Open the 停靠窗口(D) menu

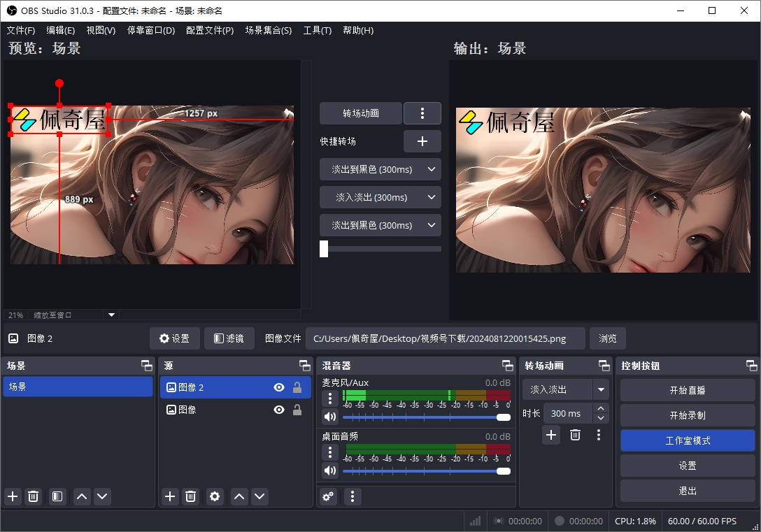[x=151, y=30]
